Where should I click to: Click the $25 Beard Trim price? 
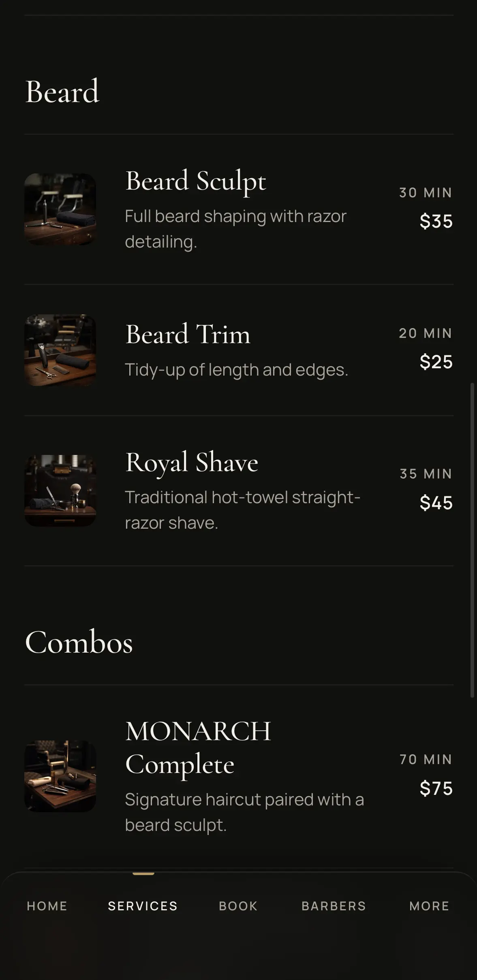coord(436,362)
